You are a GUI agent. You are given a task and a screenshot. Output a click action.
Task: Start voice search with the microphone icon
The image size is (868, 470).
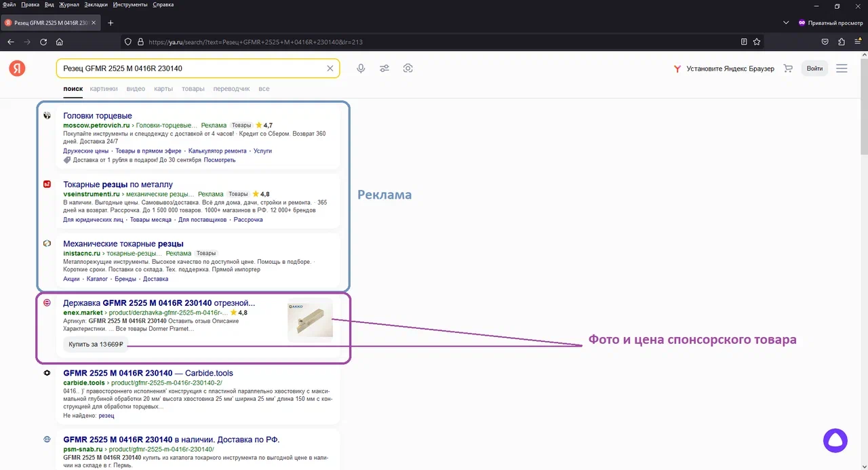click(361, 68)
